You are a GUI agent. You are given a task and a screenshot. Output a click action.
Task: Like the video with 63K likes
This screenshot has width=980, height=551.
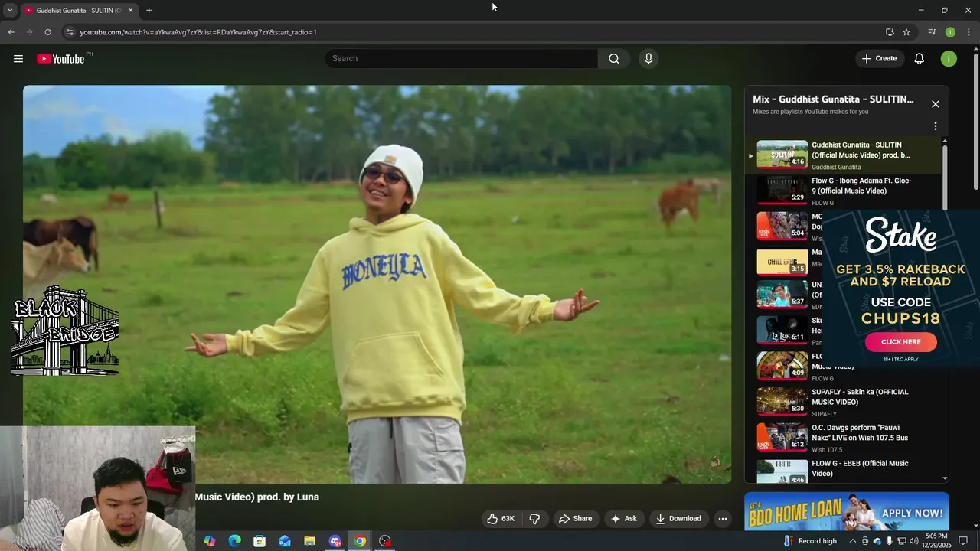pos(501,519)
